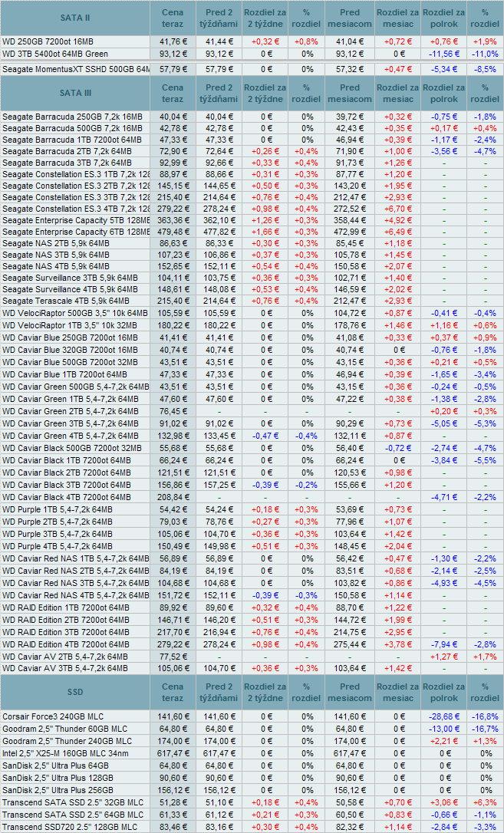Click the price cell 363,36 €
This screenshot has height=833, width=504.
pyautogui.click(x=172, y=220)
